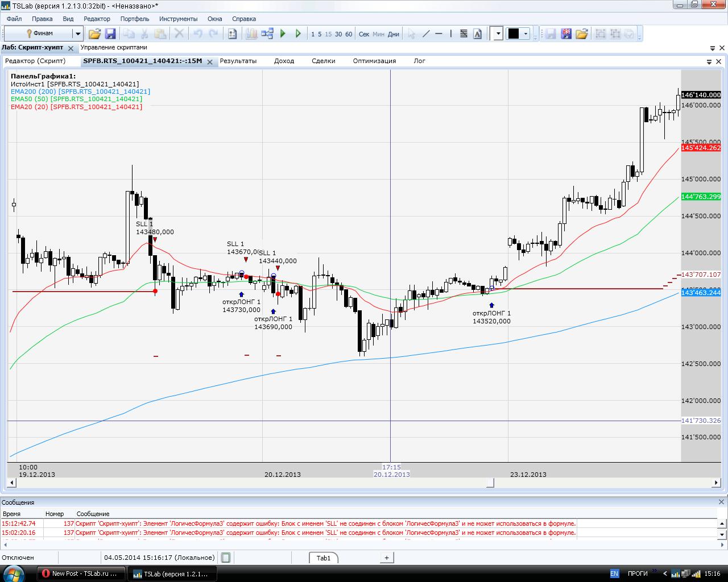Set timeframe to 30
The height and width of the screenshot is (582, 728).
[x=338, y=34]
